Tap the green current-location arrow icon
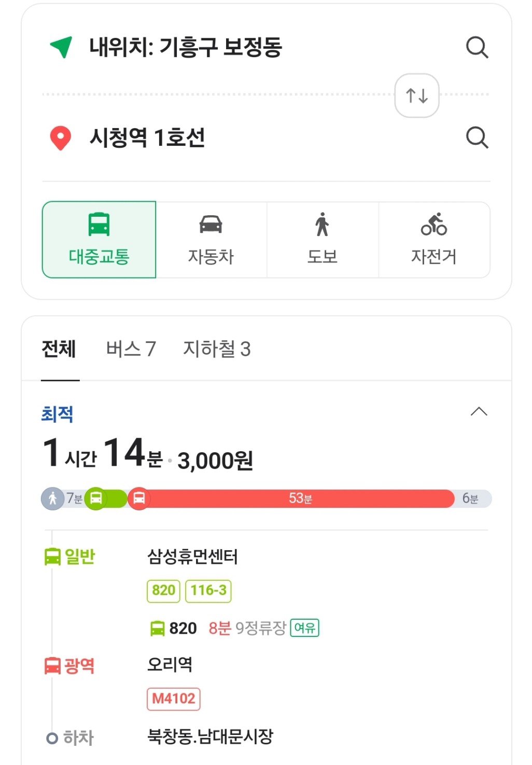 [x=61, y=47]
